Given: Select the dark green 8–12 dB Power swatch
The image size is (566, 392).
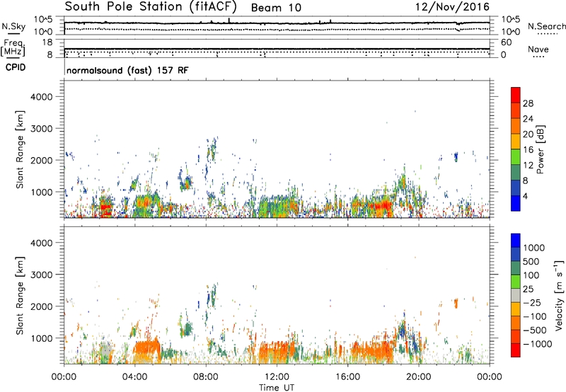Looking at the screenshot, I should pyautogui.click(x=516, y=172).
